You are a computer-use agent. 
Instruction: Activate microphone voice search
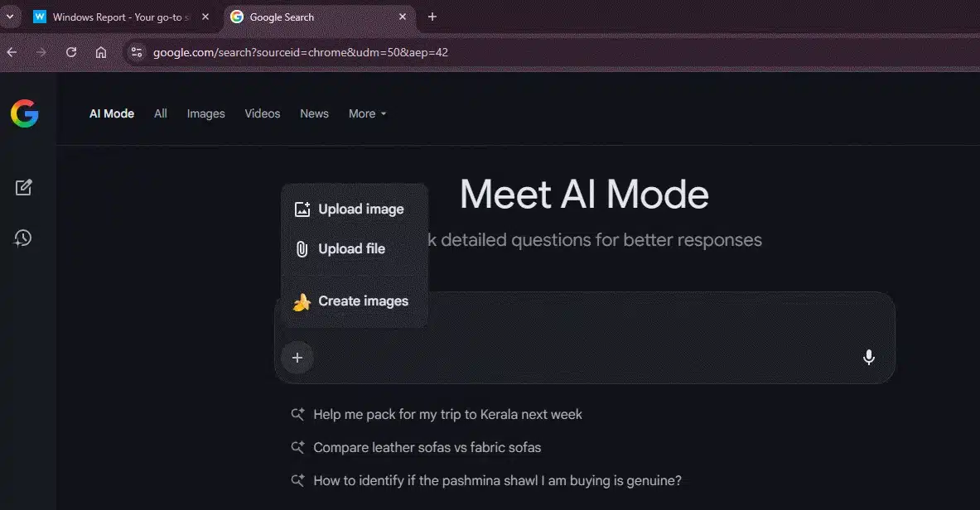(868, 358)
